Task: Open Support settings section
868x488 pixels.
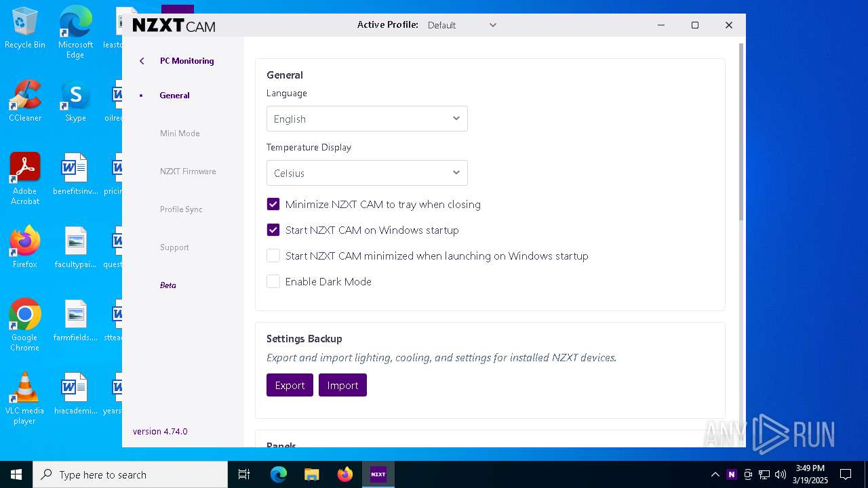Action: pyautogui.click(x=174, y=247)
